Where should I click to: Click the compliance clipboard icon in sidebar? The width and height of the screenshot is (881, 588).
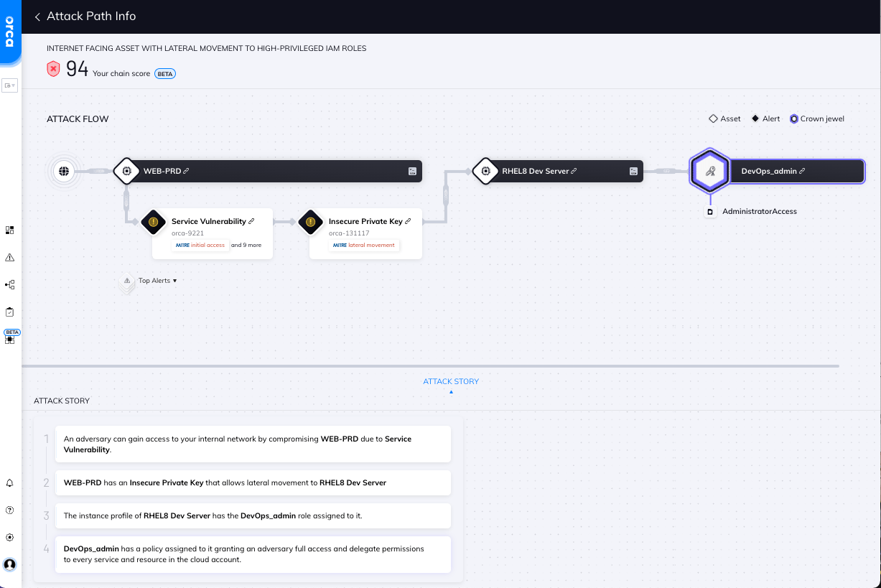(x=10, y=312)
